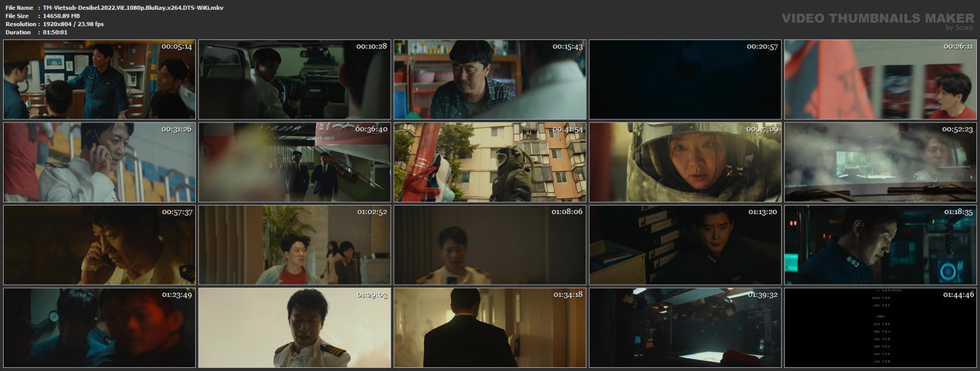Pick the control-room thumbnail at 01:39:32
This screenshot has width=980, height=371.
tap(685, 327)
